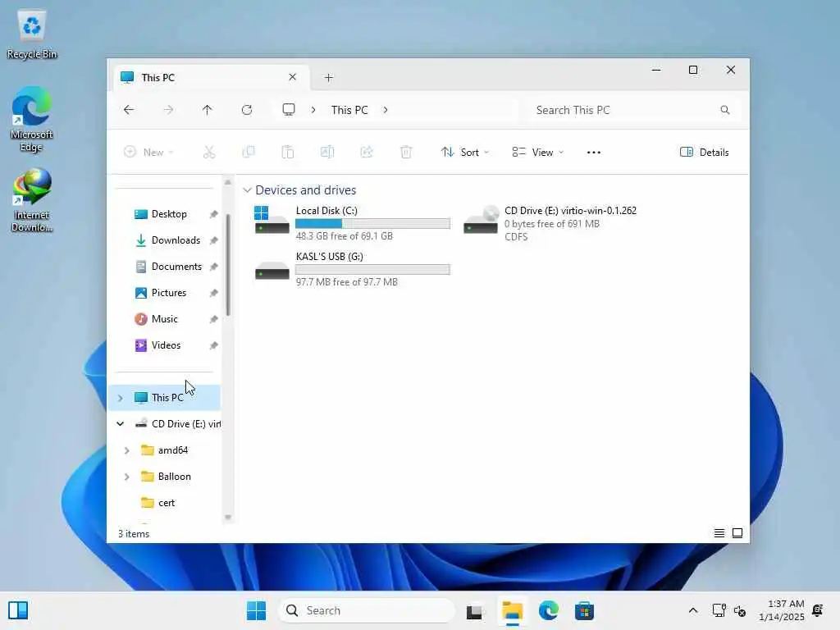Click the Rename icon in toolbar
Viewport: 840px width, 630px height.
click(x=327, y=152)
